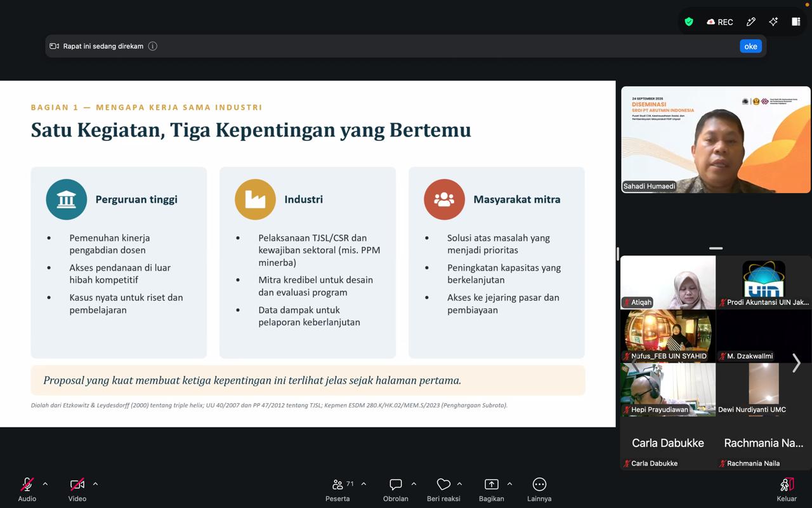
Task: Expand video options arrow beside Video
Action: tap(95, 484)
